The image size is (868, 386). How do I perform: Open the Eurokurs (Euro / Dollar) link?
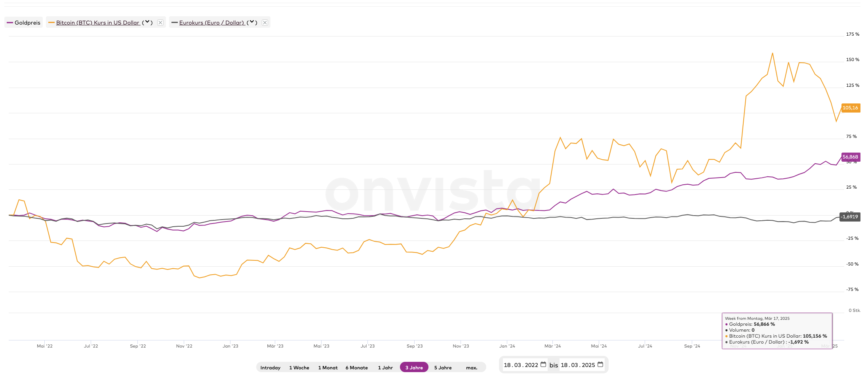211,23
